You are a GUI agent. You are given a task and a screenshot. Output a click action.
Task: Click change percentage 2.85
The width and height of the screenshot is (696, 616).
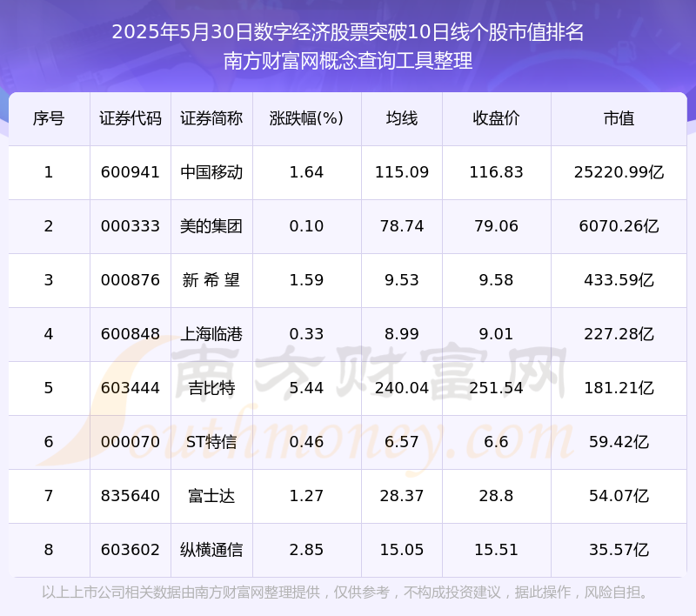tap(306, 550)
